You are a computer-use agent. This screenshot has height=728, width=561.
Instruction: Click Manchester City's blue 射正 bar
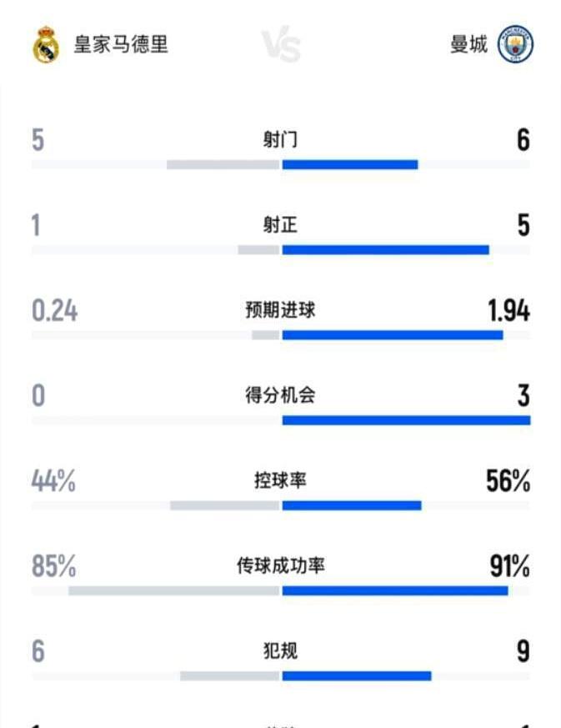pos(385,249)
